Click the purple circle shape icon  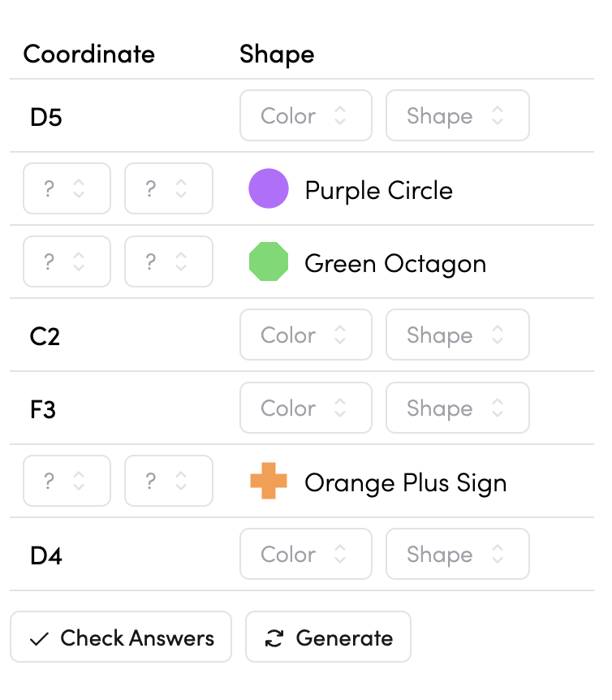point(269,189)
